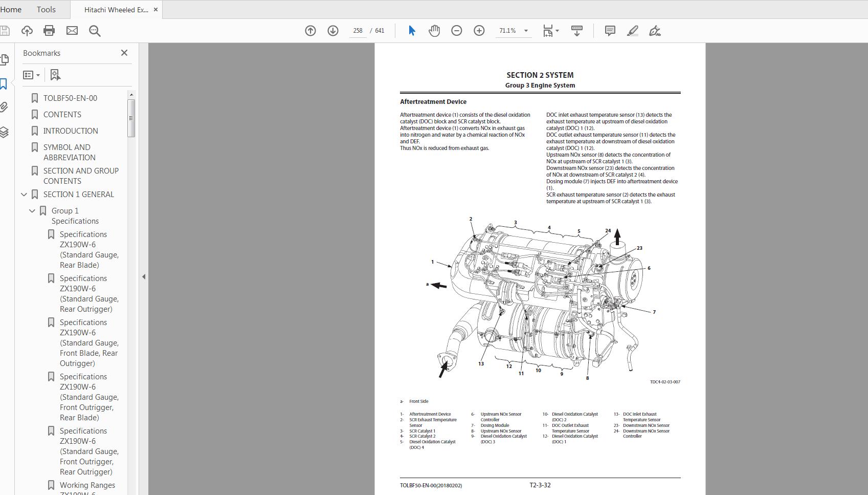Screen dimensions: 868x495
Task: Open SECTION AND GROUP CONTENTS bookmark
Action: [x=81, y=176]
